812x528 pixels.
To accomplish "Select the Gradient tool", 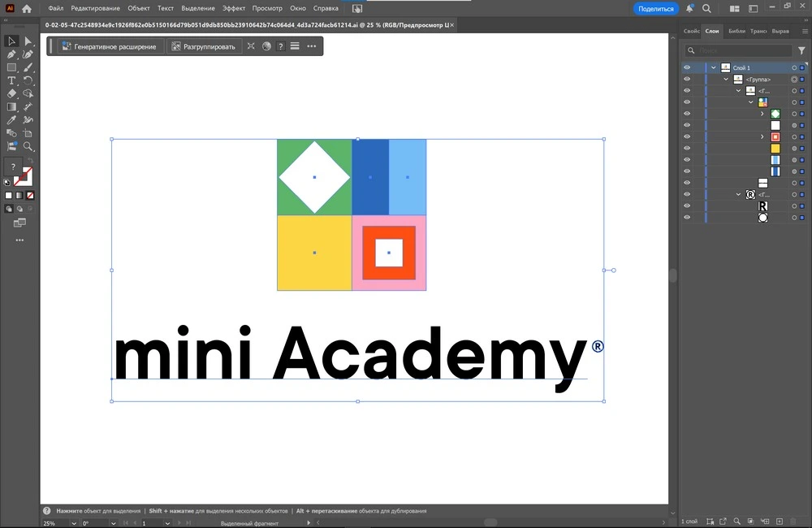I will [x=12, y=106].
